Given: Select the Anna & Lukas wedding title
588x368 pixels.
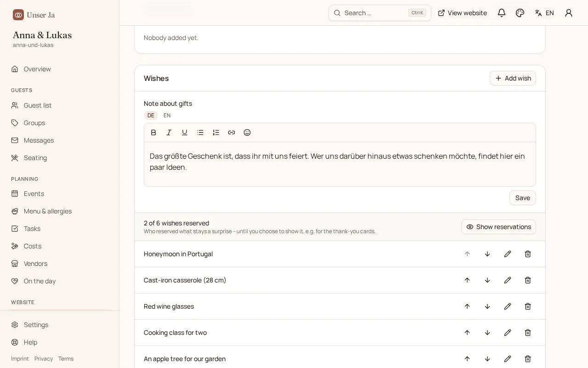Looking at the screenshot, I should click(42, 35).
